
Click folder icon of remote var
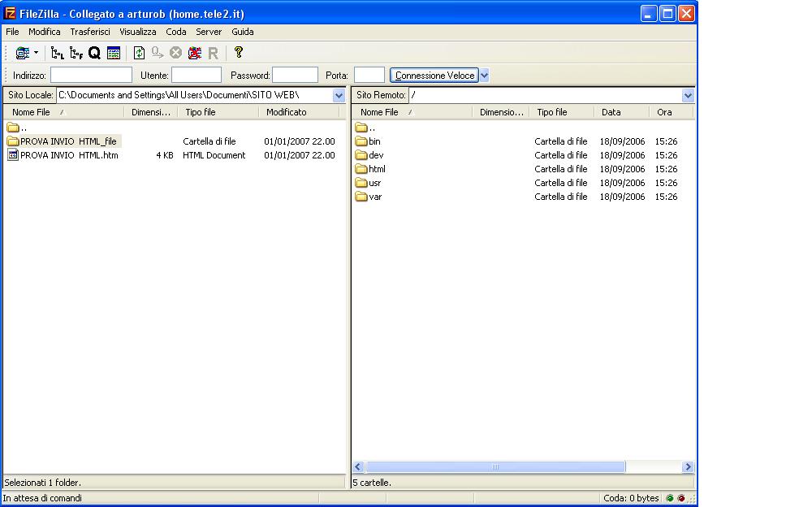click(361, 197)
